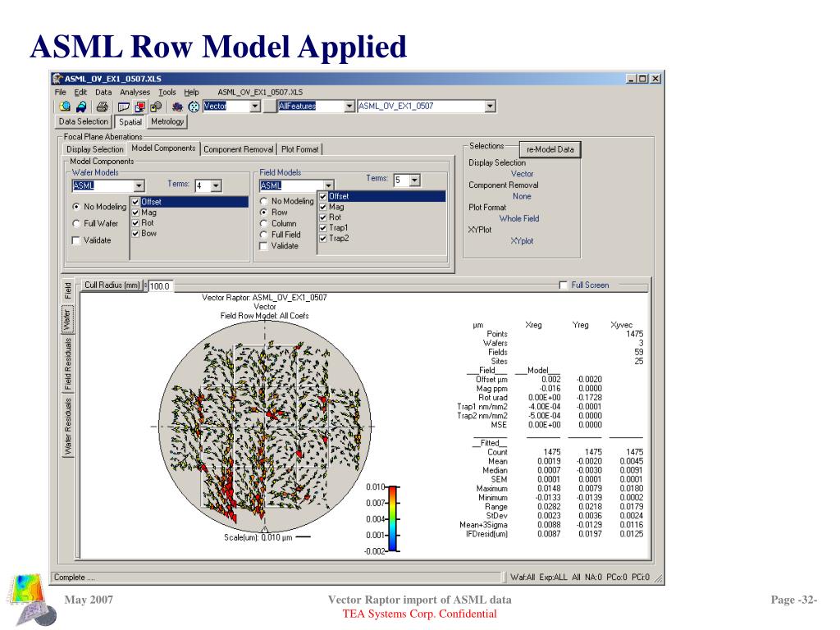Click the XYplot link in Selections
Viewport: 840px width, 630px height.
tap(522, 241)
